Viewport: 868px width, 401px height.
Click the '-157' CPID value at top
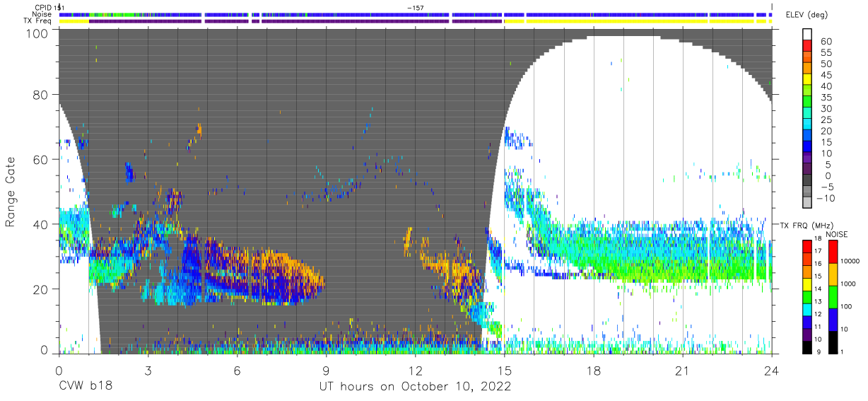coord(416,7)
